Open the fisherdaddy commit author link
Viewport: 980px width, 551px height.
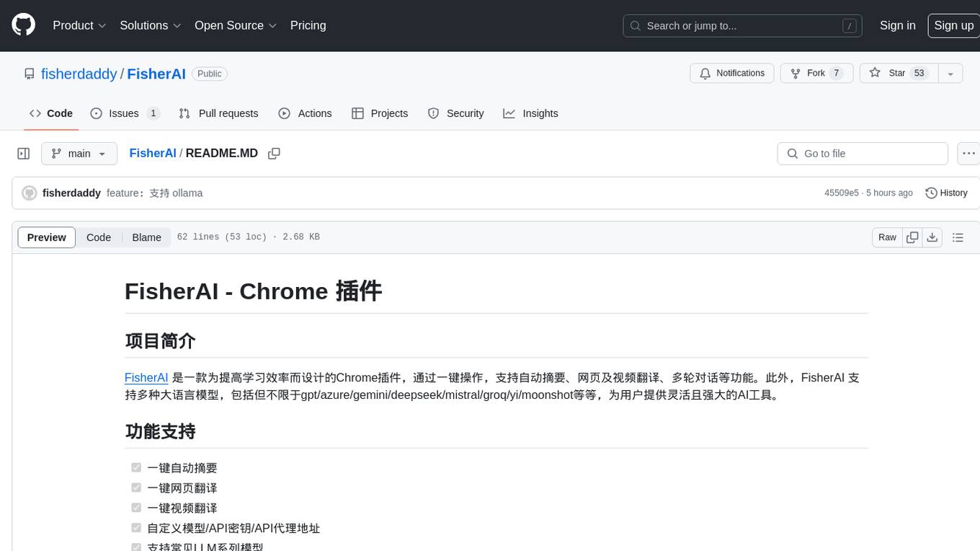coord(71,193)
